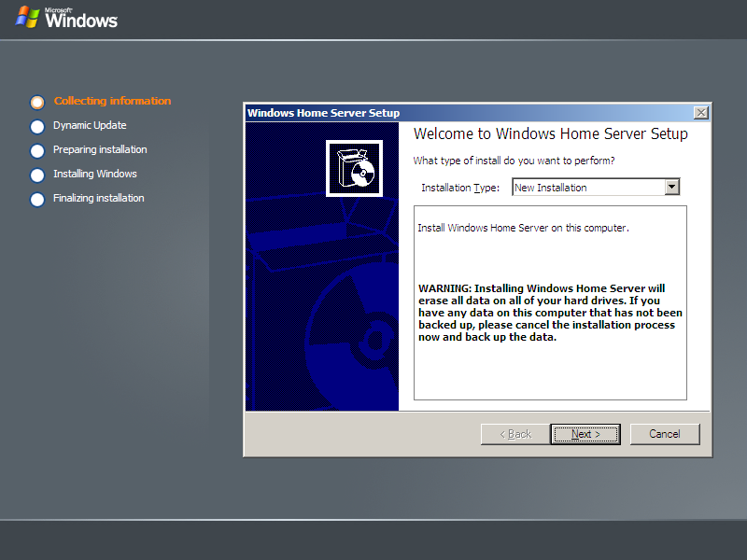
Task: Click the Microsoft Windows flag logo
Action: tap(27, 16)
